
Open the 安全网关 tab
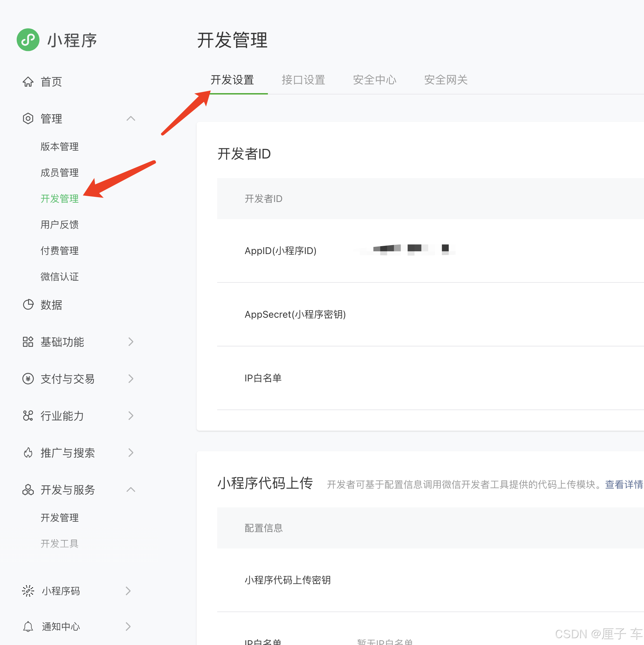446,80
